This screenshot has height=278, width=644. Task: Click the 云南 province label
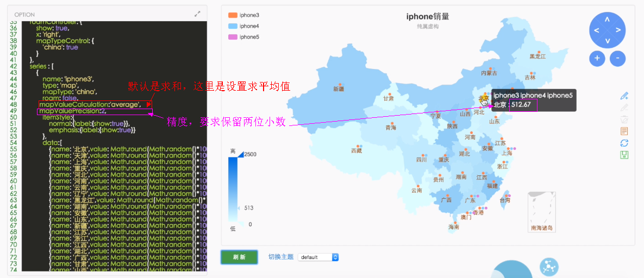click(416, 191)
